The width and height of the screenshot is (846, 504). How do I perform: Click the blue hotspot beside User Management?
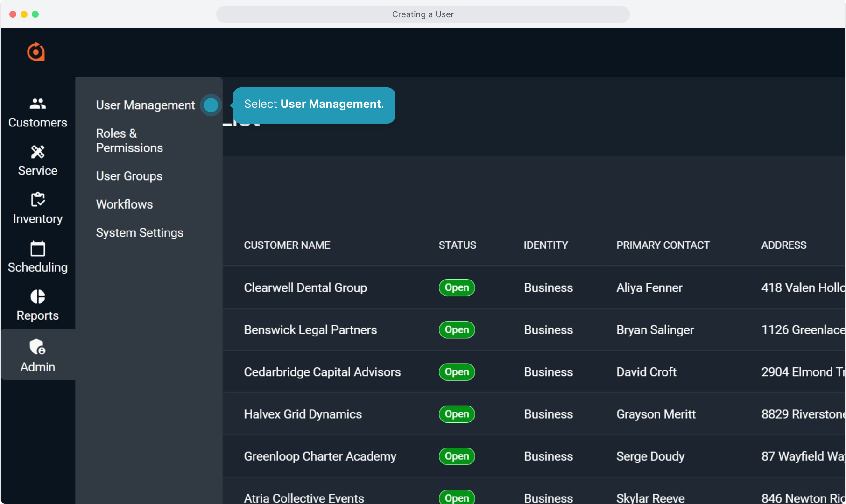click(211, 105)
